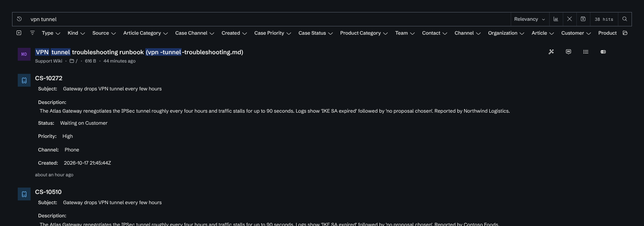Image resolution: width=644 pixels, height=226 pixels.
Task: Open case CS-10272 result
Action: 49,78
